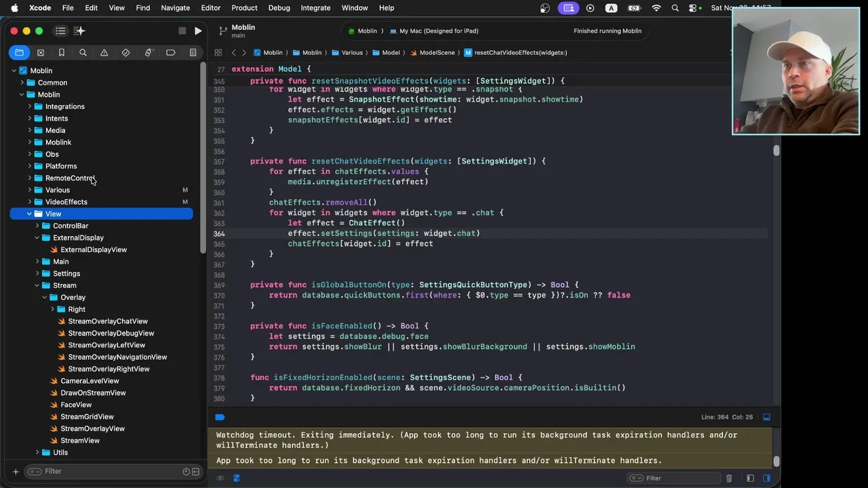Open the Test navigator diamond icon
The height and width of the screenshot is (488, 868).
tap(125, 52)
